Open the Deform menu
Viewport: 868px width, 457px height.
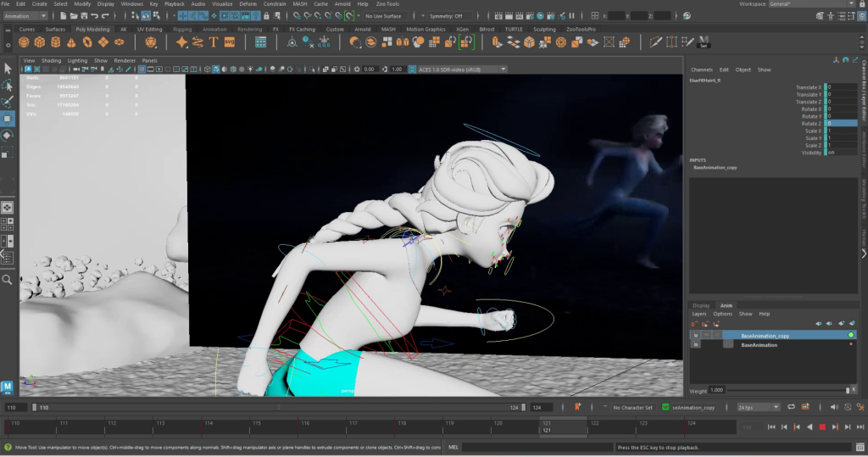click(248, 4)
